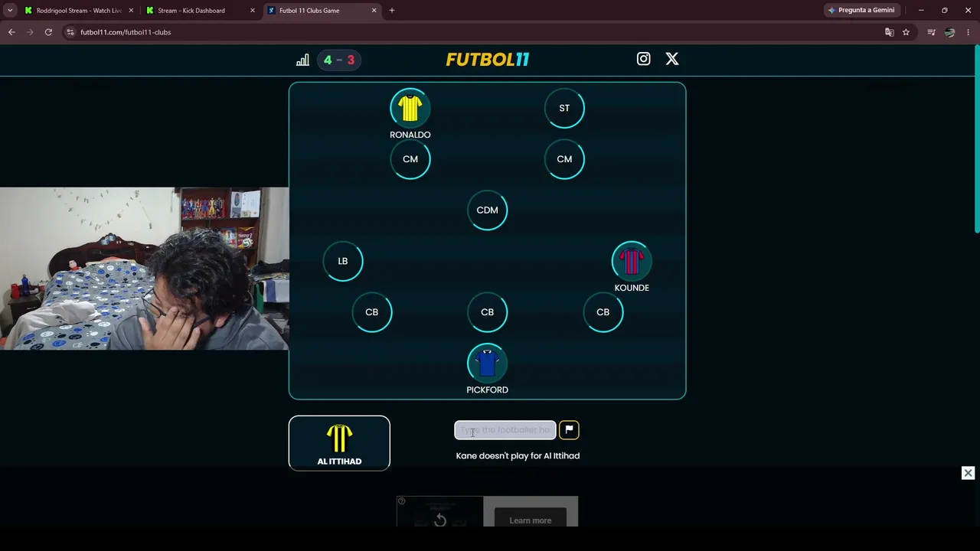Click the 4 - 3 score indicator
The image size is (980, 551).
pos(339,60)
